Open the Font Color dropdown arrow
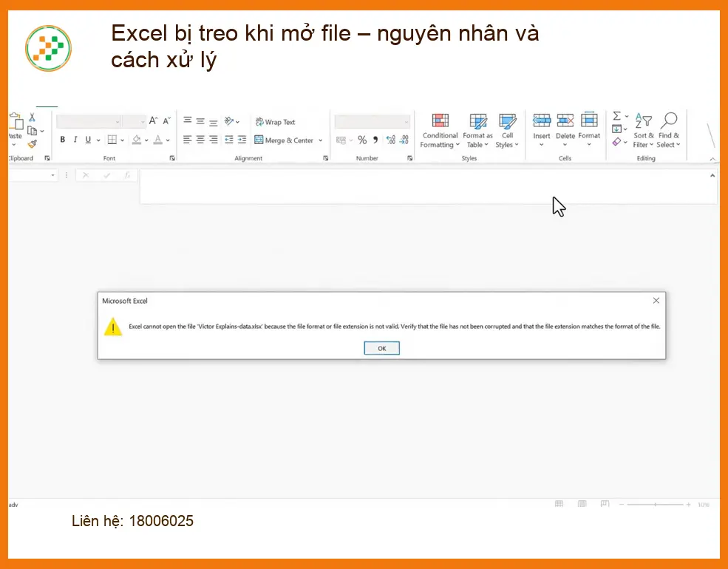The width and height of the screenshot is (728, 569). [168, 140]
